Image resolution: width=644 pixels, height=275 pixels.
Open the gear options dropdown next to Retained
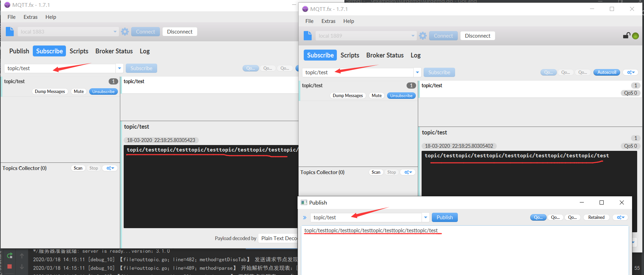(x=620, y=218)
